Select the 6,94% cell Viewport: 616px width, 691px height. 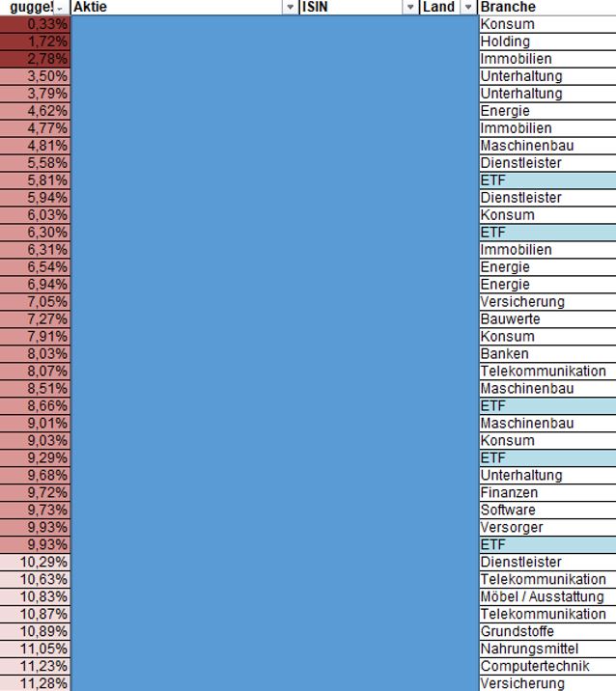(35, 285)
